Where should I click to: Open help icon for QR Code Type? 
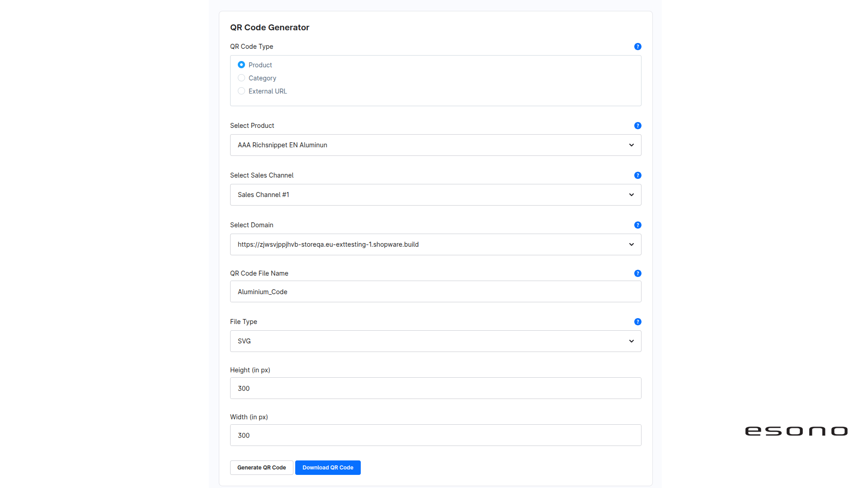tap(637, 47)
